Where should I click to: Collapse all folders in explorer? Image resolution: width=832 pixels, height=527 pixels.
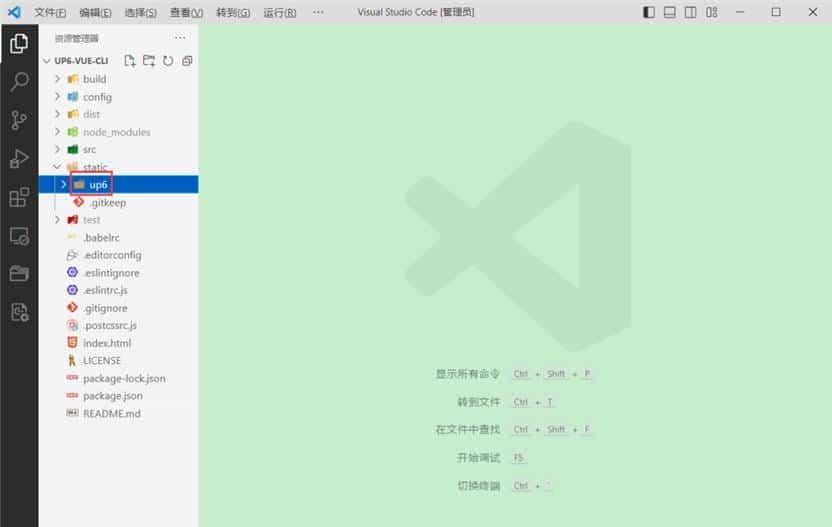[x=187, y=61]
